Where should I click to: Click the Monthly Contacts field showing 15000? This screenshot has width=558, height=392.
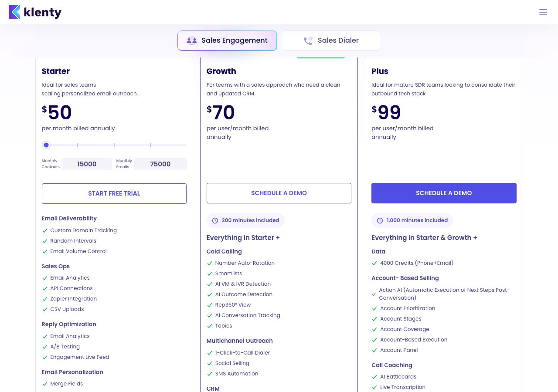coord(87,164)
